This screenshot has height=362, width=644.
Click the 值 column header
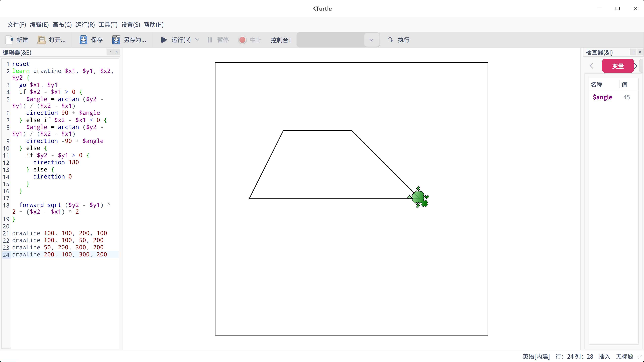pyautogui.click(x=629, y=84)
